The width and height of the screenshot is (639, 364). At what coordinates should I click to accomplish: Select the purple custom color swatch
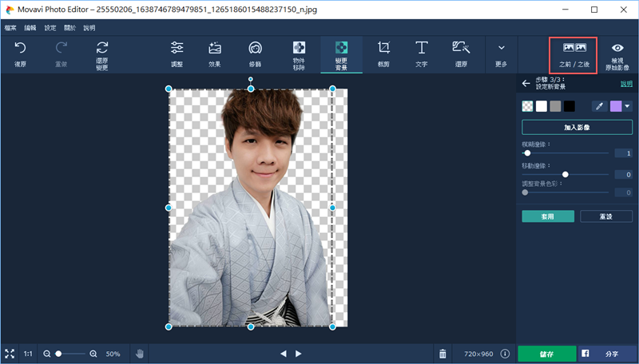click(x=616, y=106)
